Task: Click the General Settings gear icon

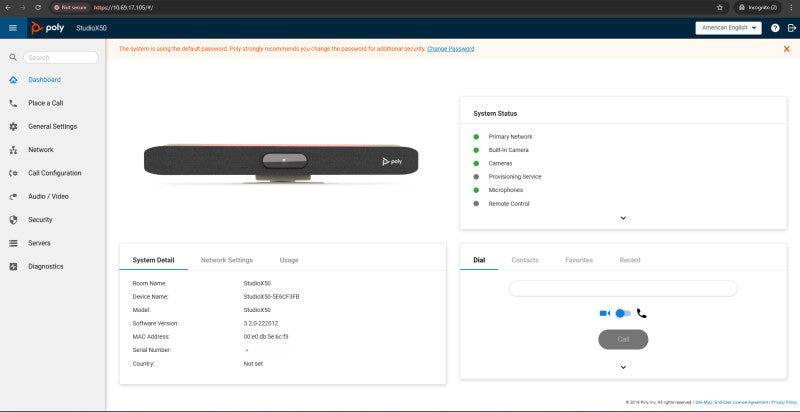Action: pos(13,126)
